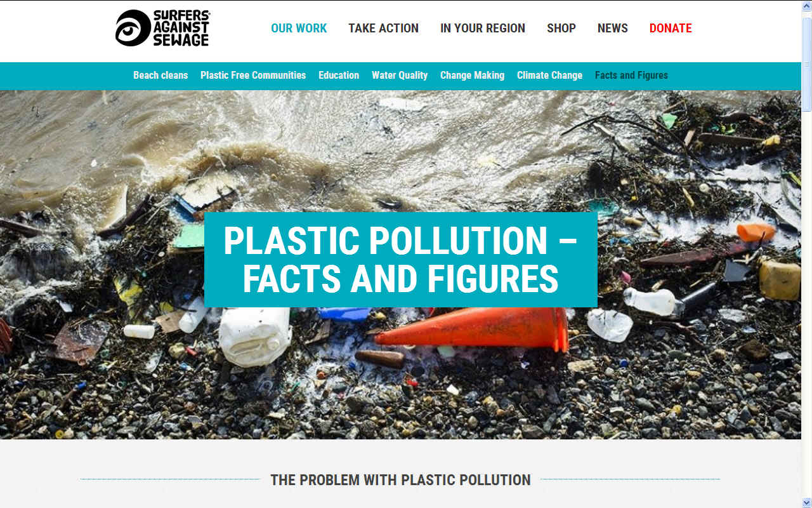Image resolution: width=812 pixels, height=508 pixels.
Task: Click the red DONATE link
Action: pyautogui.click(x=671, y=28)
